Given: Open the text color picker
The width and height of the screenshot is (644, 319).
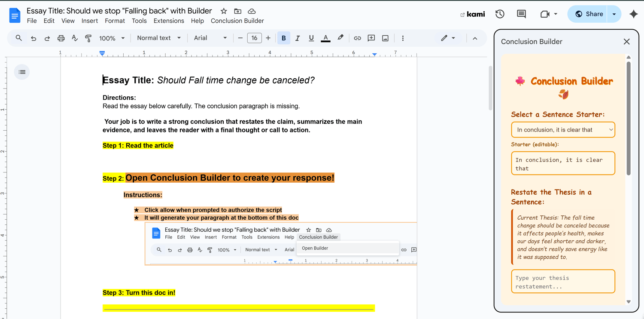Looking at the screenshot, I should [x=326, y=38].
